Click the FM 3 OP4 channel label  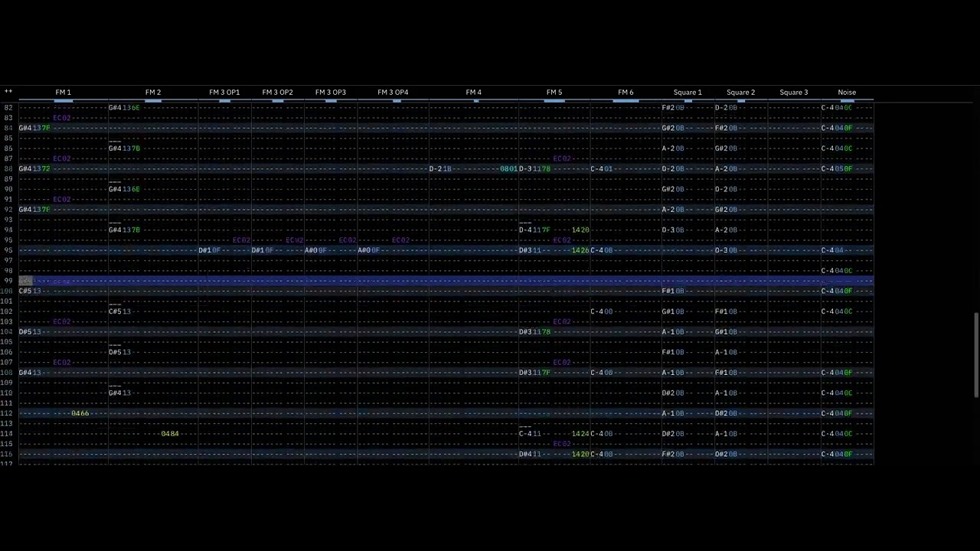click(x=392, y=93)
